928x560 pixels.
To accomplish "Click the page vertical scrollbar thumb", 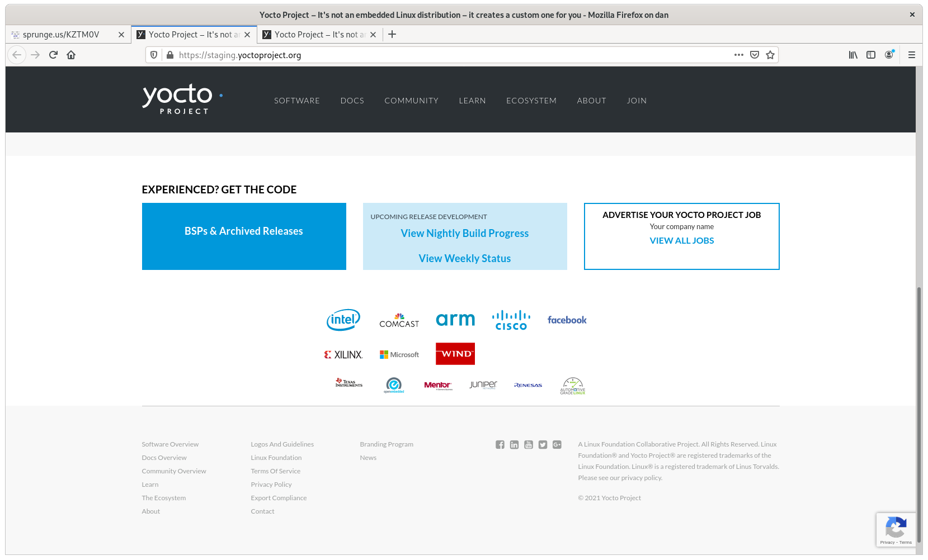I will [x=919, y=414].
